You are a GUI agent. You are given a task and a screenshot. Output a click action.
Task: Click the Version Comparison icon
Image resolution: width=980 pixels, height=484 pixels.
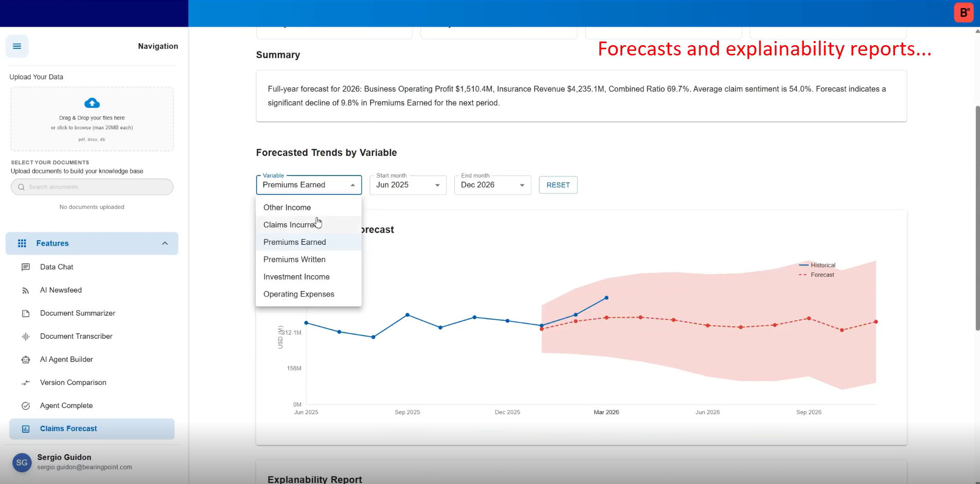pos(26,383)
